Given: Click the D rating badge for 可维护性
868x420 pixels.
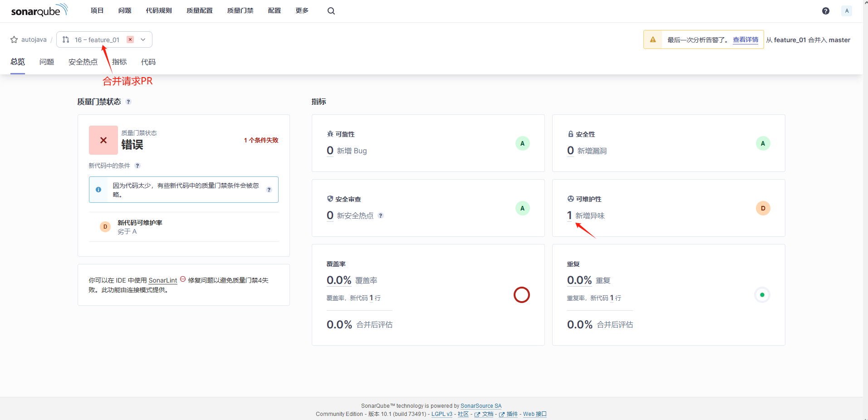Looking at the screenshot, I should [763, 208].
